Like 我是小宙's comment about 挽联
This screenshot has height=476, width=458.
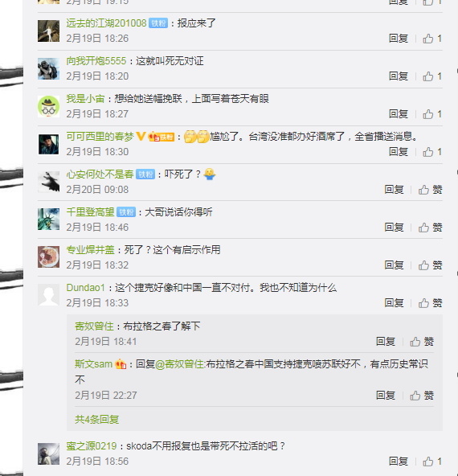(432, 114)
